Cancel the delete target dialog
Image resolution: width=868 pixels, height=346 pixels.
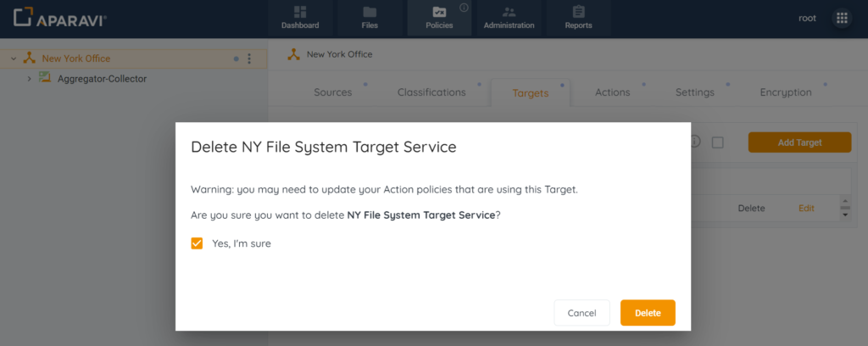(x=581, y=313)
